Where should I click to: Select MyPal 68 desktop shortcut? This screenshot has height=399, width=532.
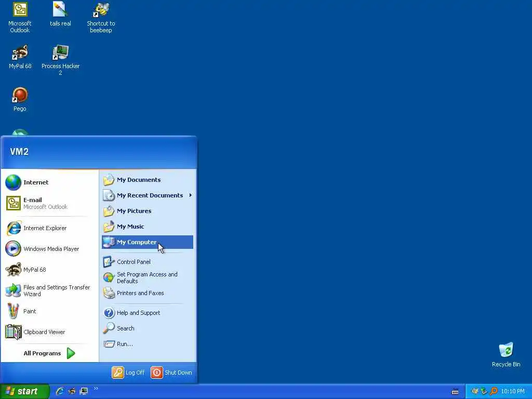tap(20, 57)
